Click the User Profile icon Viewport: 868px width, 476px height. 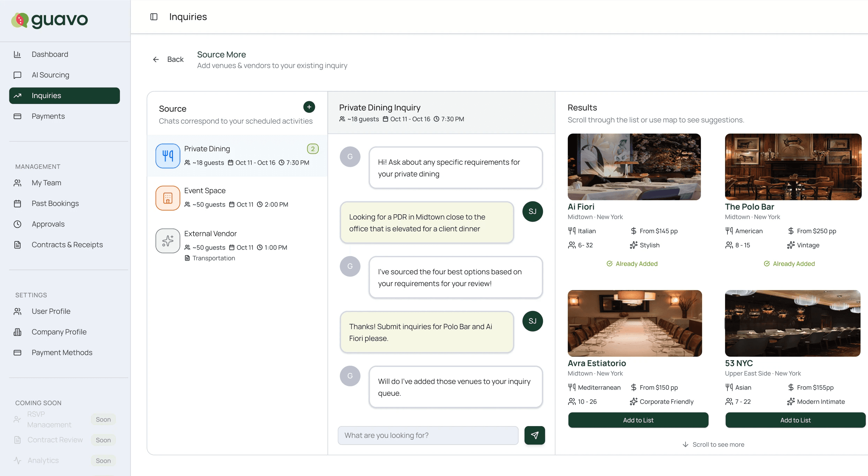point(17,311)
